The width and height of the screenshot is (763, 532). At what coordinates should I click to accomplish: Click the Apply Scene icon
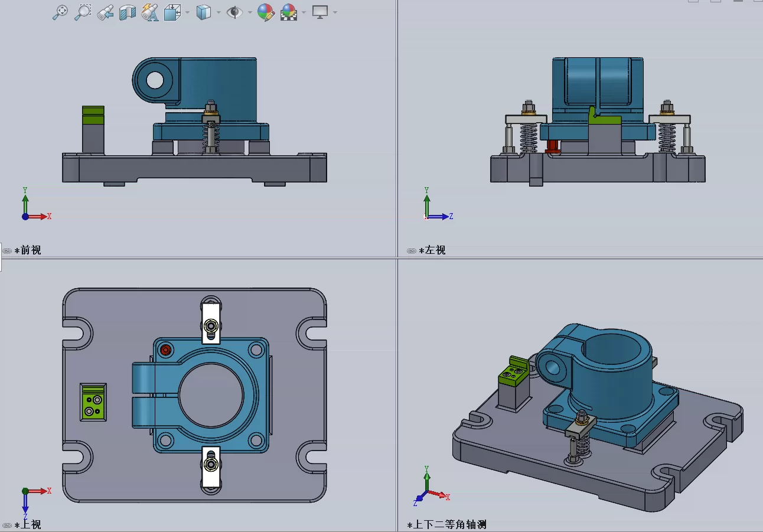[x=289, y=12]
